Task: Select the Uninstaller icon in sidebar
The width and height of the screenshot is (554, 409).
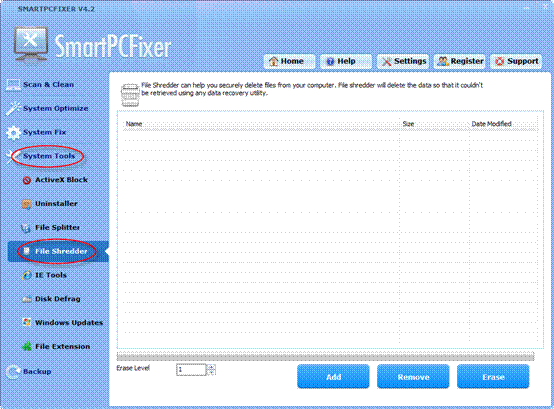Action: (26, 204)
